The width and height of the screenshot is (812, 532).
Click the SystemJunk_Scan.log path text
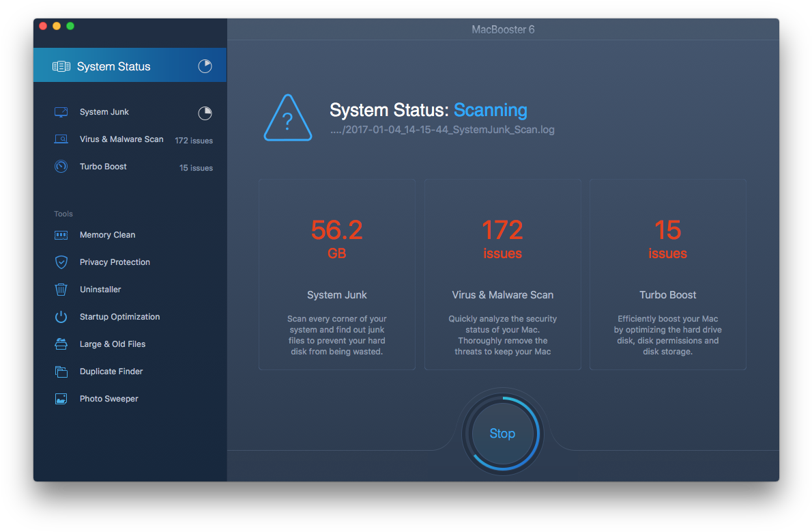442,130
